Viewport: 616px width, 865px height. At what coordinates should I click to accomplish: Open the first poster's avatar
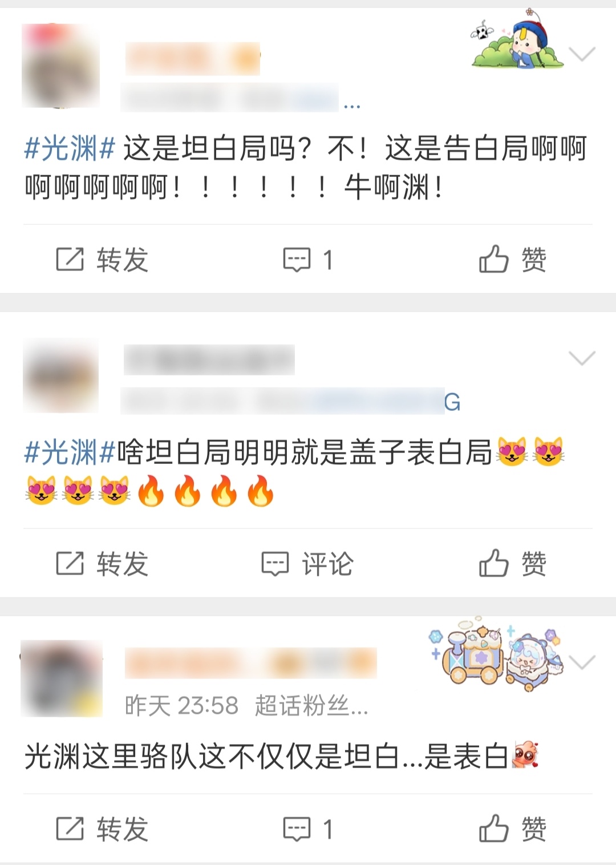61,66
